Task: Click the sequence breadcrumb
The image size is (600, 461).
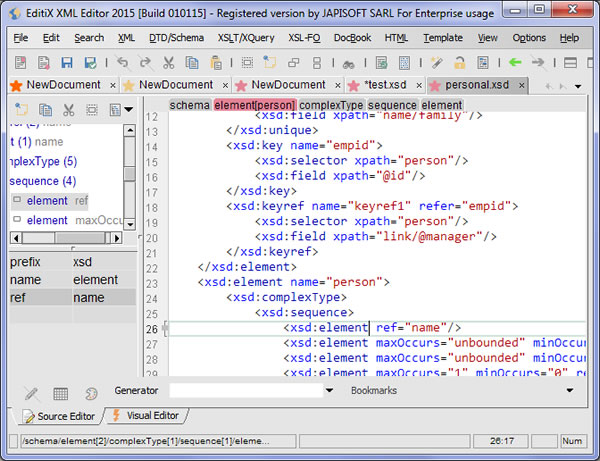Action: pos(392,105)
